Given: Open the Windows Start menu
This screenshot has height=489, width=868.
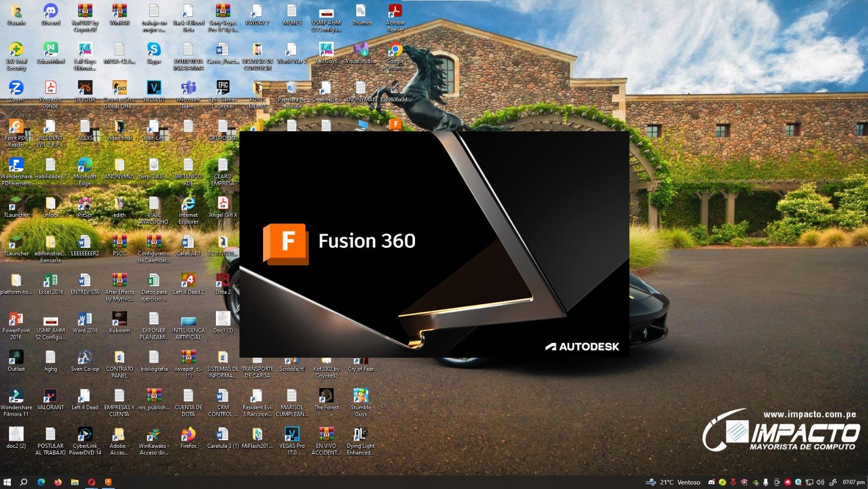Looking at the screenshot, I should 8,482.
